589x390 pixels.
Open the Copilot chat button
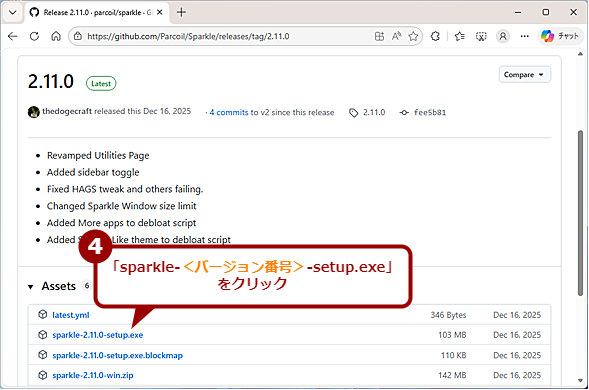click(x=559, y=36)
